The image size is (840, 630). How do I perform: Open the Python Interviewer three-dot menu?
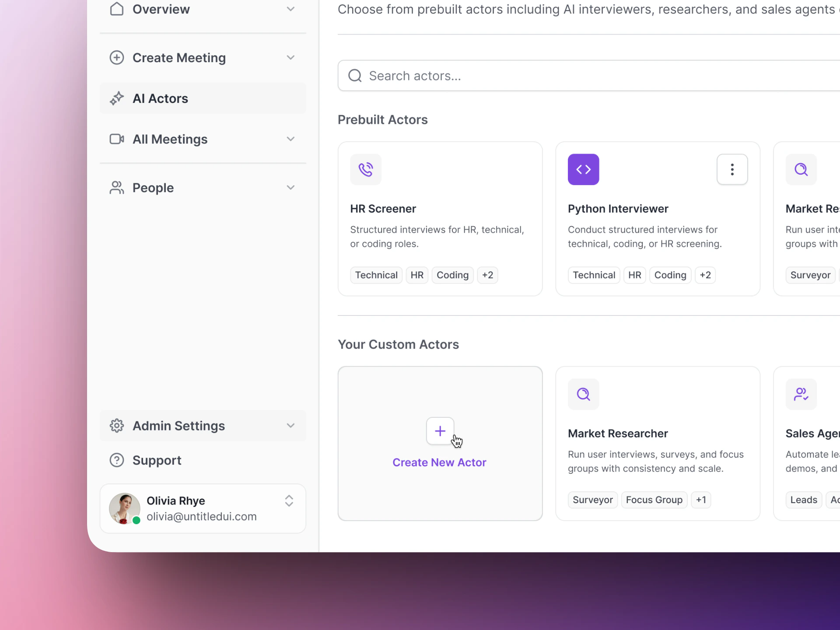pyautogui.click(x=732, y=169)
